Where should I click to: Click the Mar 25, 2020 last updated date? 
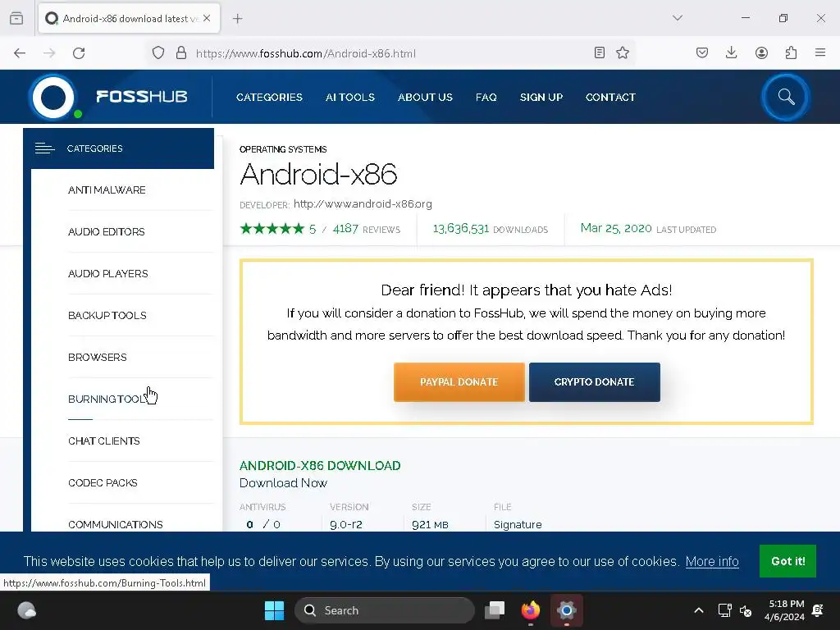pyautogui.click(x=616, y=228)
